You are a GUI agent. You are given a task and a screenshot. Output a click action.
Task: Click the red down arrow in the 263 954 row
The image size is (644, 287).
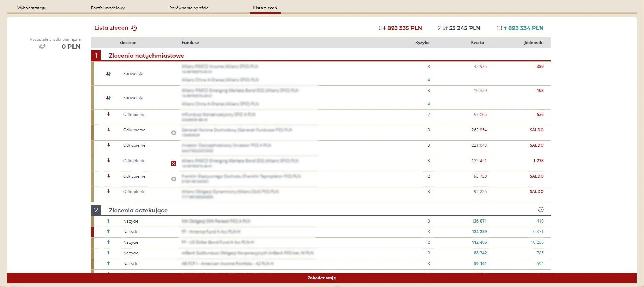pos(109,130)
